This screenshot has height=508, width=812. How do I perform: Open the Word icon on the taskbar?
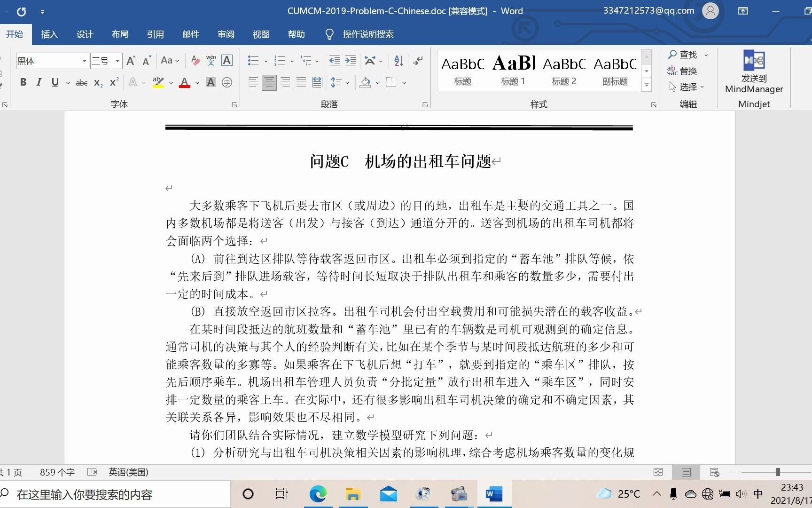(x=494, y=494)
